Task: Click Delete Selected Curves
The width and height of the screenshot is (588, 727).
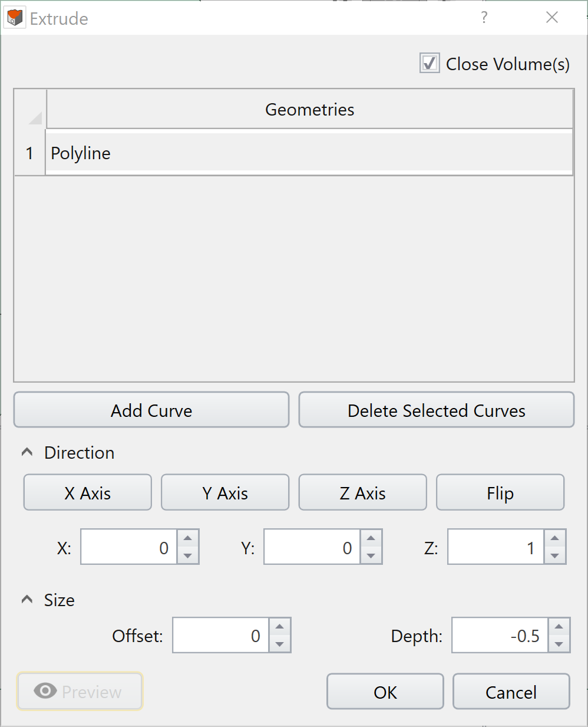Action: [437, 410]
